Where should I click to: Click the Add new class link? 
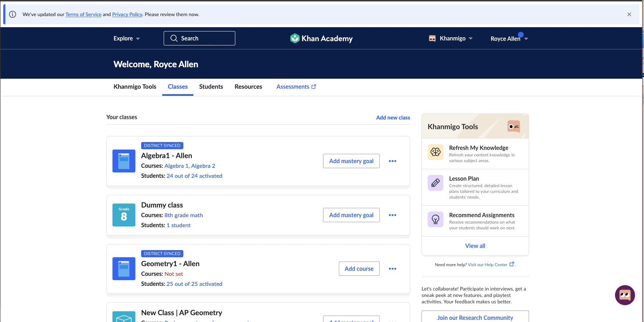tap(393, 118)
